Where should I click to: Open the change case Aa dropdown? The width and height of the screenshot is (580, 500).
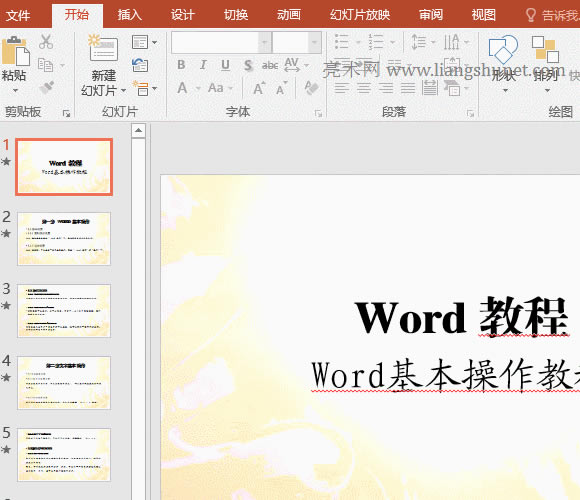click(220, 88)
